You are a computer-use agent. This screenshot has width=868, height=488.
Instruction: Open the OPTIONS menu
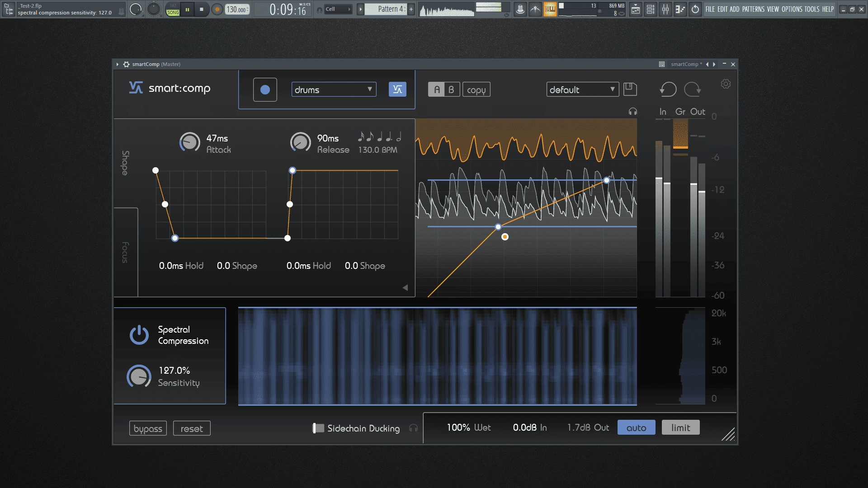792,9
